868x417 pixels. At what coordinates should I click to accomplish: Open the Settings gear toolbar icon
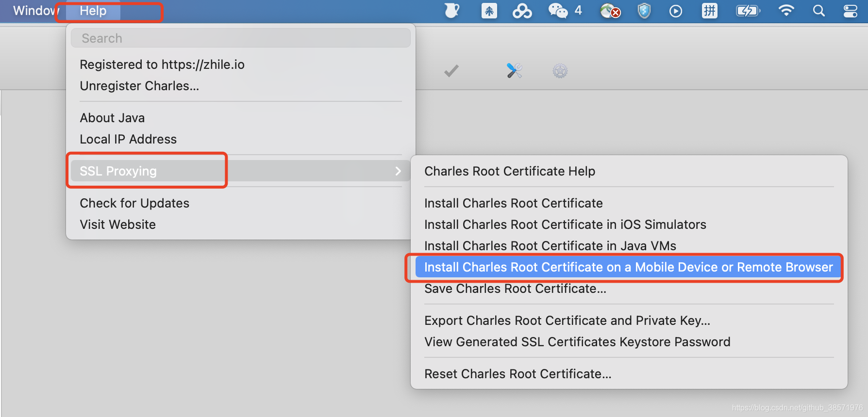[x=560, y=71]
